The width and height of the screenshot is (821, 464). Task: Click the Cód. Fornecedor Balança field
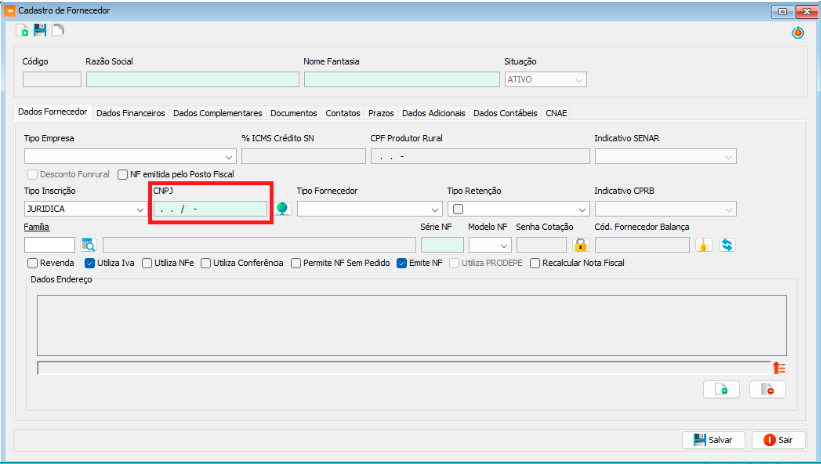[x=642, y=245]
